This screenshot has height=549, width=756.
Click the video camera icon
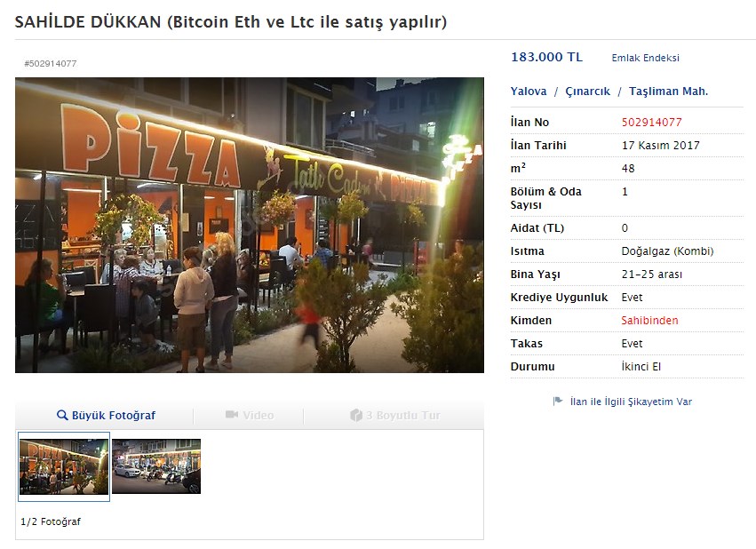pos(232,415)
